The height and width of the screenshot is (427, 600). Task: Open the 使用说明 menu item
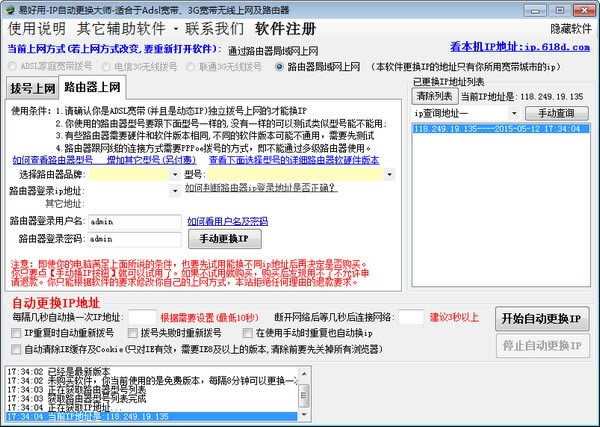tap(37, 29)
